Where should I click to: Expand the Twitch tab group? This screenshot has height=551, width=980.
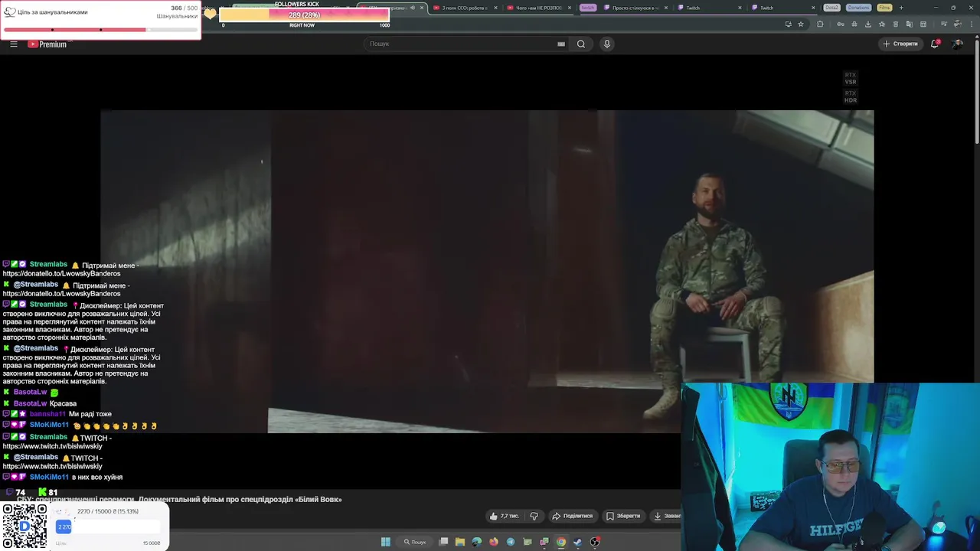(587, 8)
